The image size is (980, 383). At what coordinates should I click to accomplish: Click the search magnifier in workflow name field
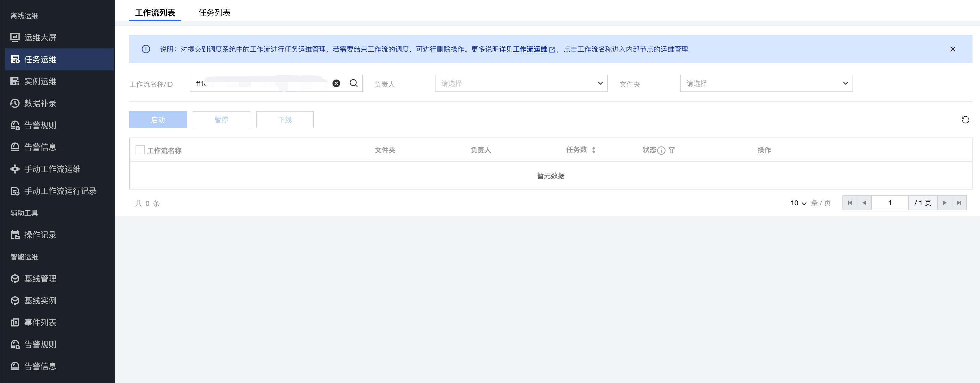click(353, 83)
